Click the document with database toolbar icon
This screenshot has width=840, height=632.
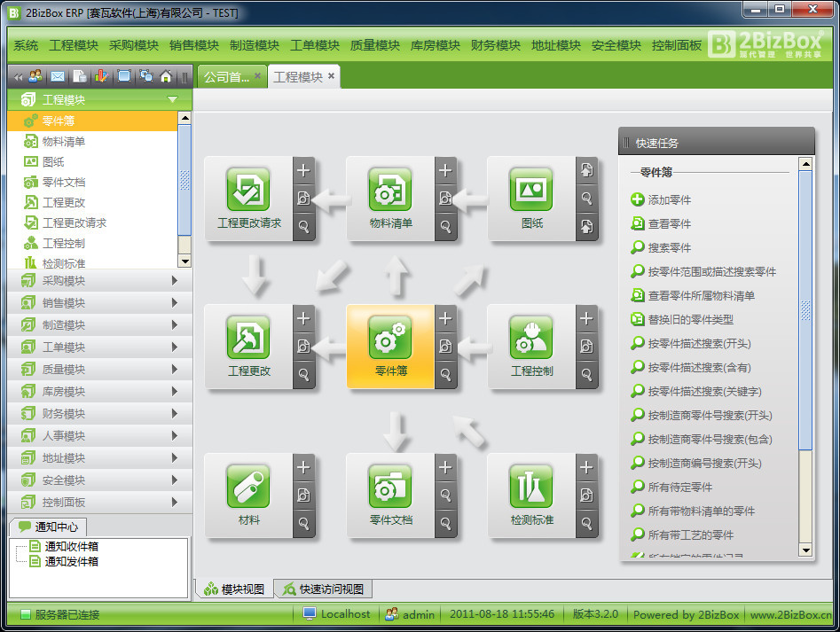[x=79, y=76]
